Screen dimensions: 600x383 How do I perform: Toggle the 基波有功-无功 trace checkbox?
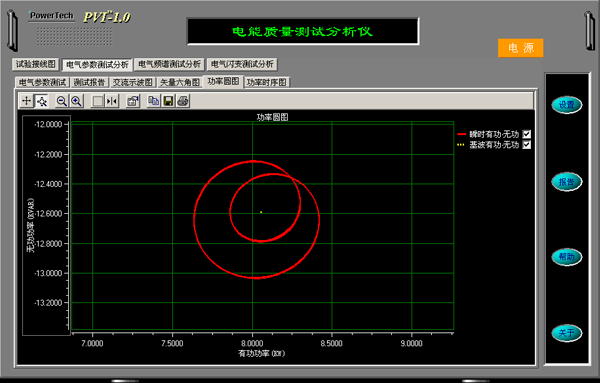pos(527,145)
